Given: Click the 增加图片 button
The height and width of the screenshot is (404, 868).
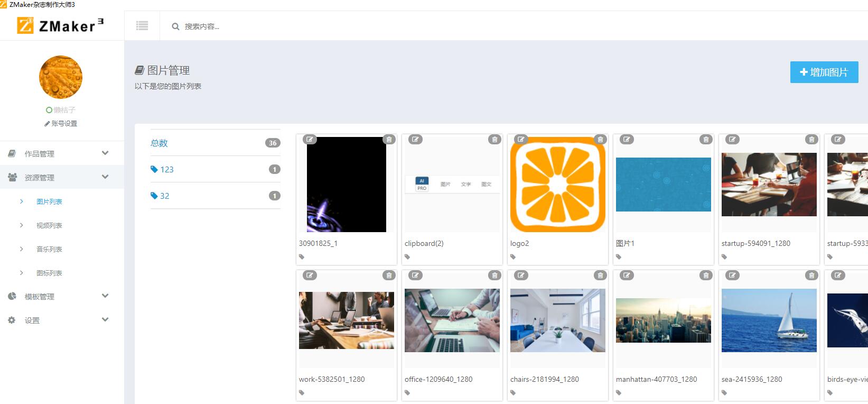Looking at the screenshot, I should pos(824,72).
